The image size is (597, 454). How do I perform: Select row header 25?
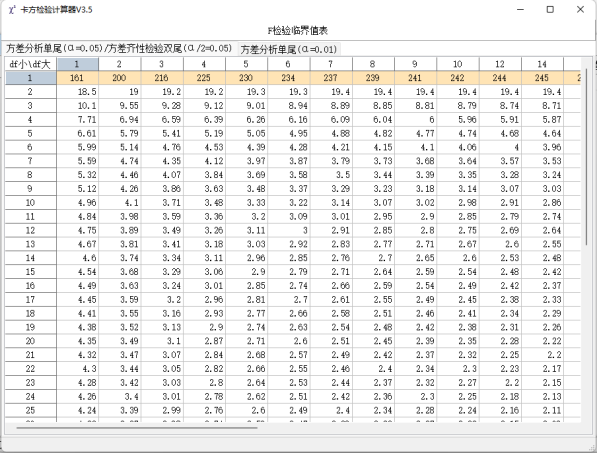click(x=30, y=411)
